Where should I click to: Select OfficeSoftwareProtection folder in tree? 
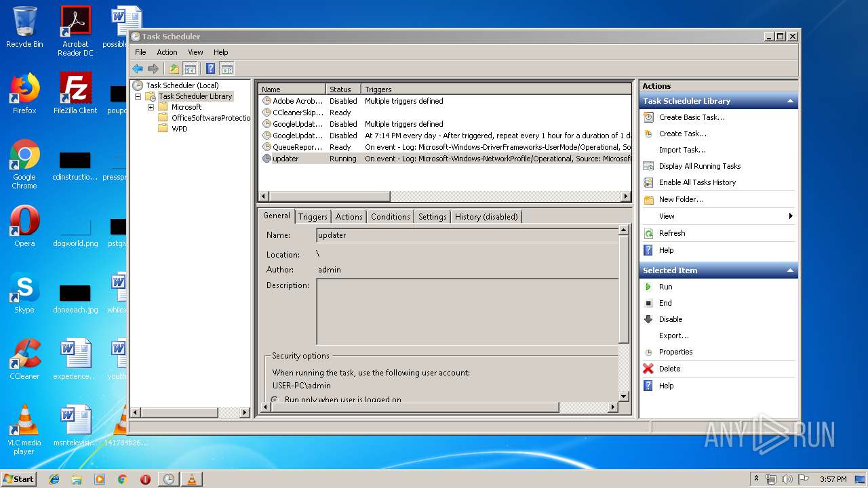[211, 118]
